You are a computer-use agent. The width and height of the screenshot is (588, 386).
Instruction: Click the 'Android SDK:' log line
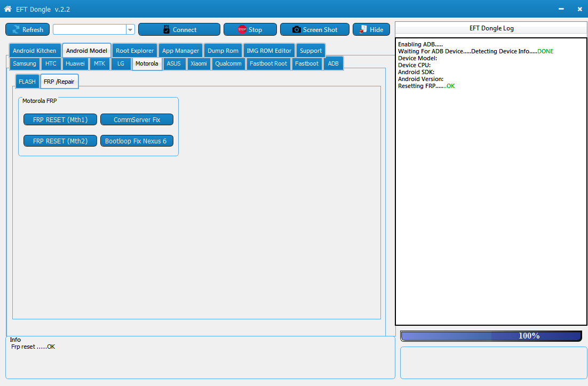click(416, 73)
